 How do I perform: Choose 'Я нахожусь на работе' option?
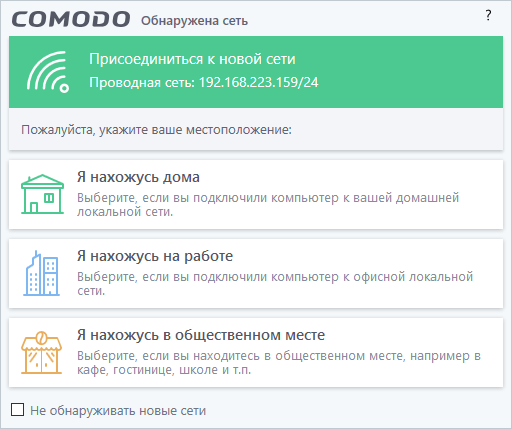point(256,273)
